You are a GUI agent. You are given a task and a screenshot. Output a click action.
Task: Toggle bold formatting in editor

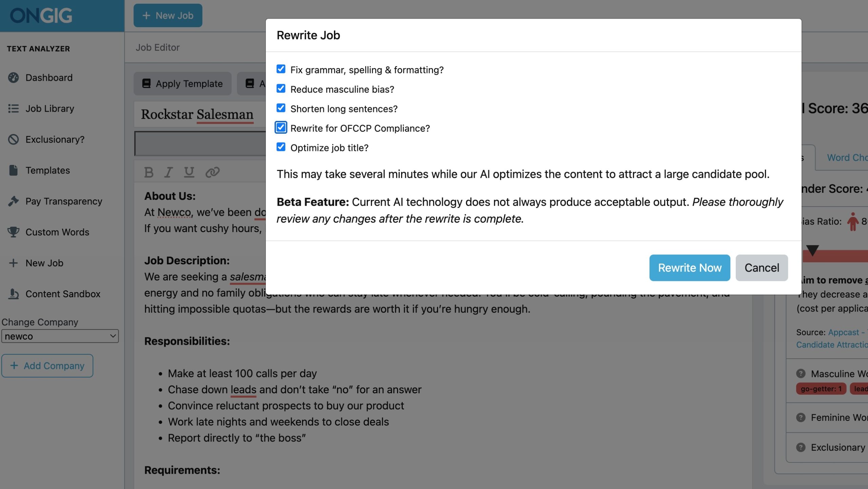point(149,172)
